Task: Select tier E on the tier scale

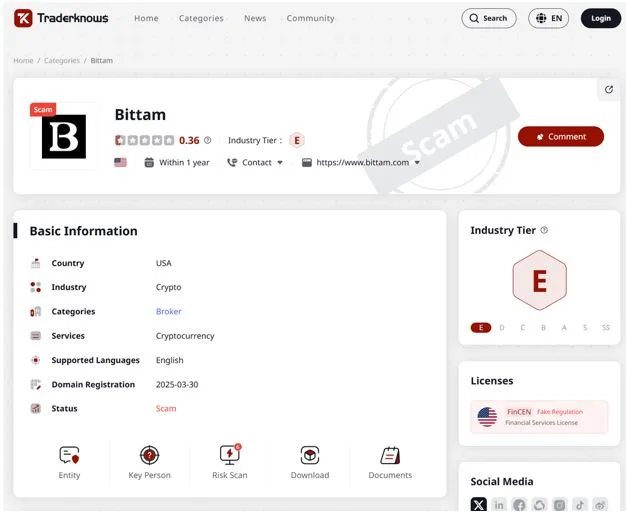Action: point(481,328)
